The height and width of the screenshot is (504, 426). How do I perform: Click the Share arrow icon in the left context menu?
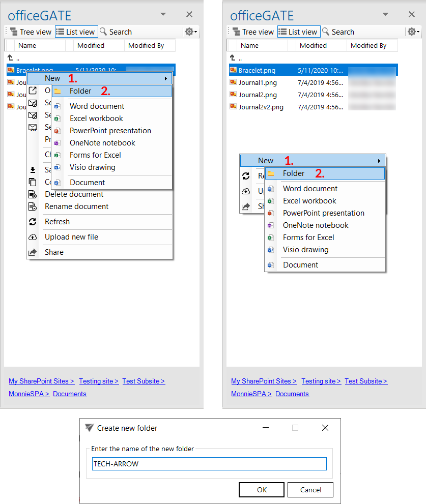click(x=33, y=252)
